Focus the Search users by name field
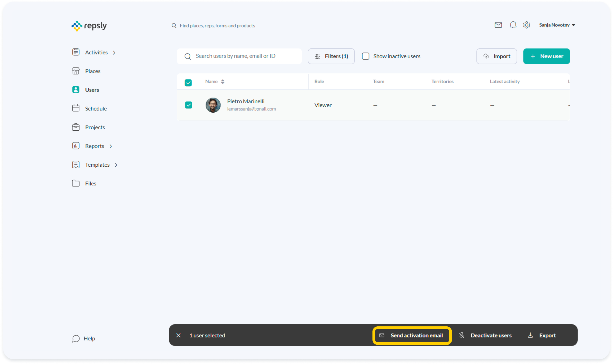Image resolution: width=613 pixels, height=364 pixels. 239,56
